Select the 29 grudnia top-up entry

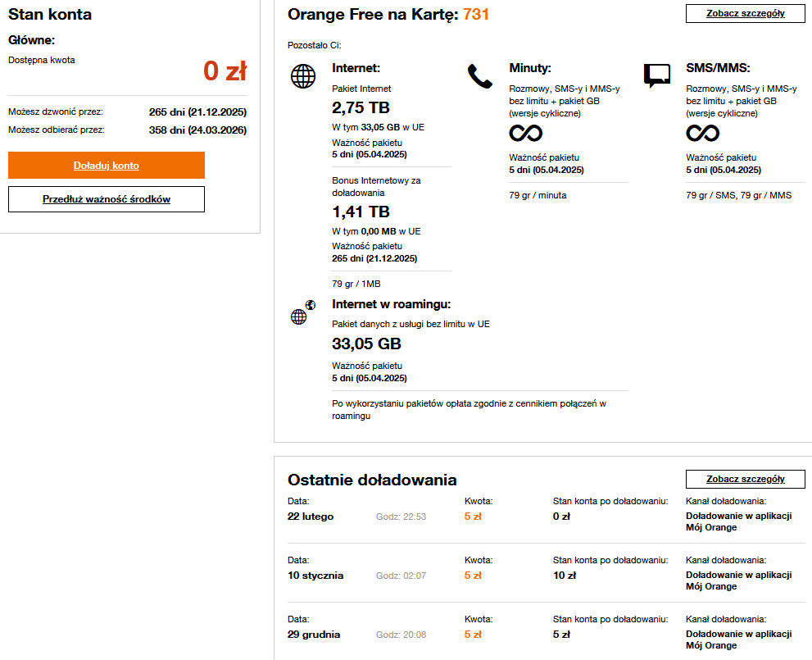click(x=314, y=635)
